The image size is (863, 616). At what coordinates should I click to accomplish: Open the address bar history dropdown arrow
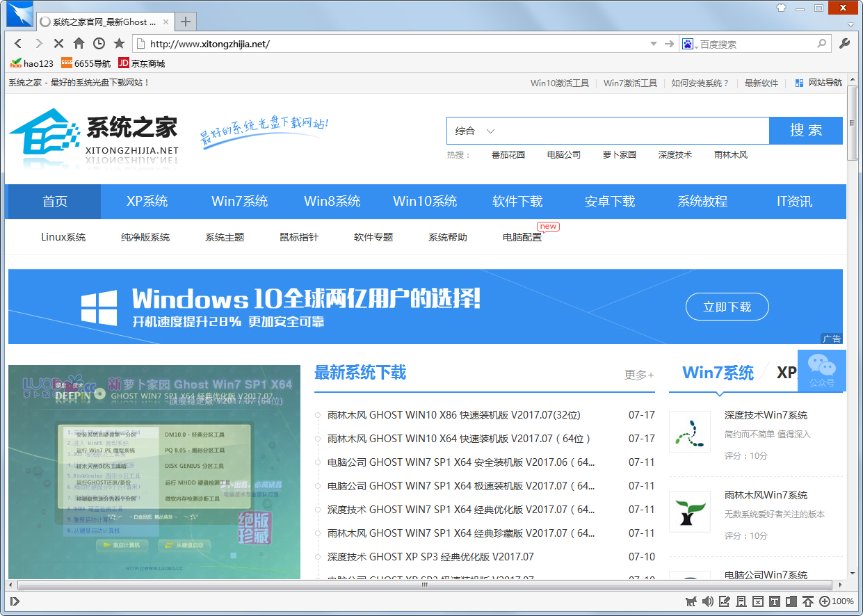click(x=653, y=44)
